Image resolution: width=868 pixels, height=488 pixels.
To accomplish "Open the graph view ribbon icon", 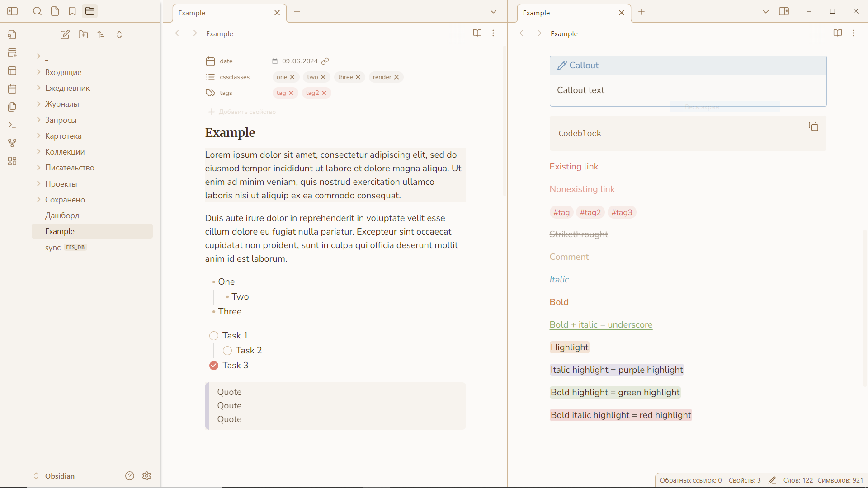I will 12,143.
